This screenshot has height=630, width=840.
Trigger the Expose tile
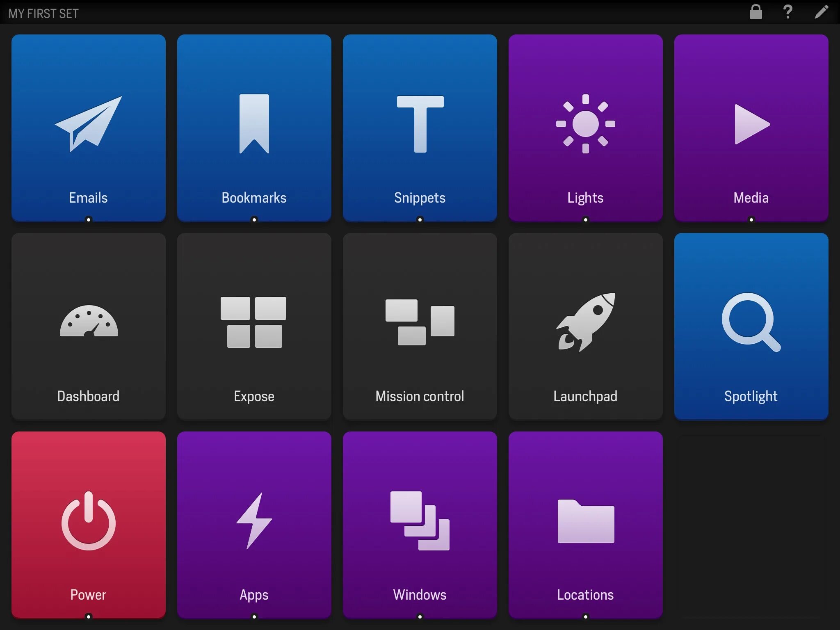coord(254,326)
